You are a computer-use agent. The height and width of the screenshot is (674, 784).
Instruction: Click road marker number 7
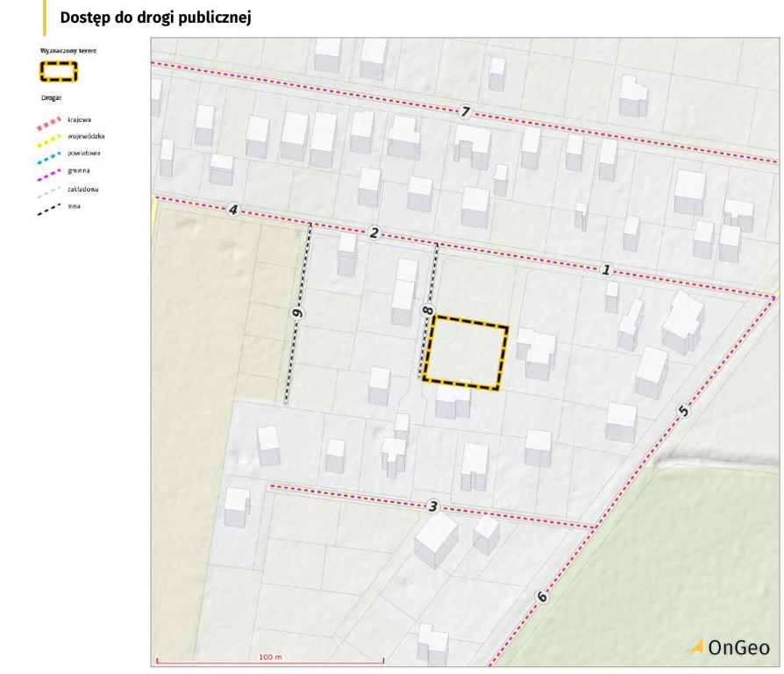(x=466, y=111)
